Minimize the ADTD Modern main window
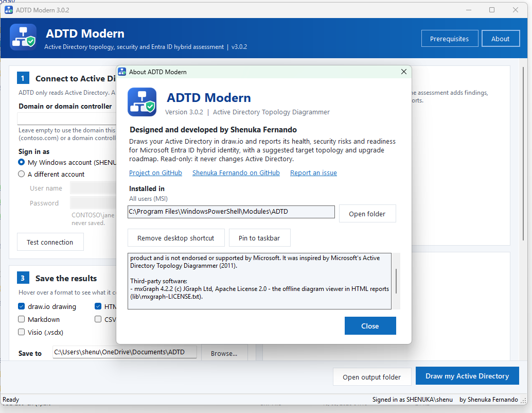 (469, 10)
